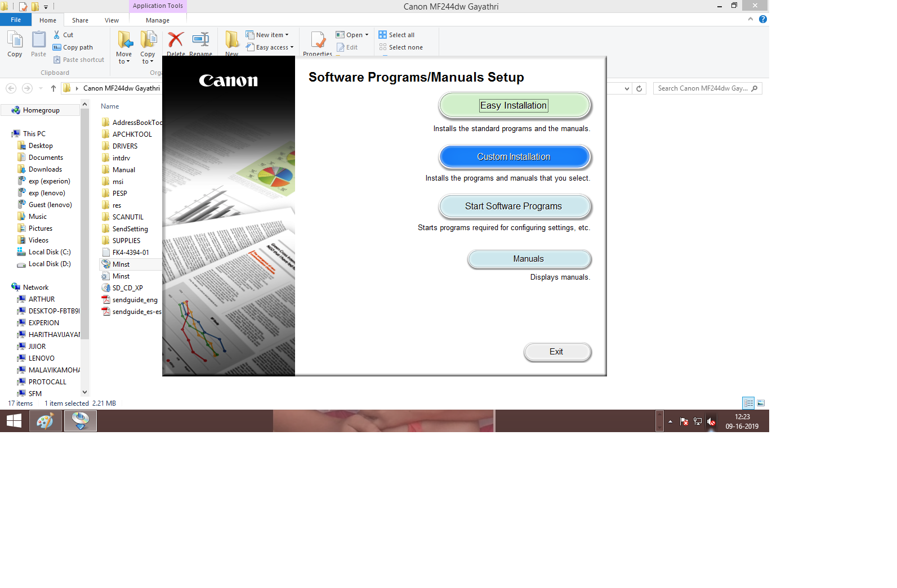The width and height of the screenshot is (897, 588).
Task: Click the Application Tools tab header
Action: pyautogui.click(x=158, y=6)
